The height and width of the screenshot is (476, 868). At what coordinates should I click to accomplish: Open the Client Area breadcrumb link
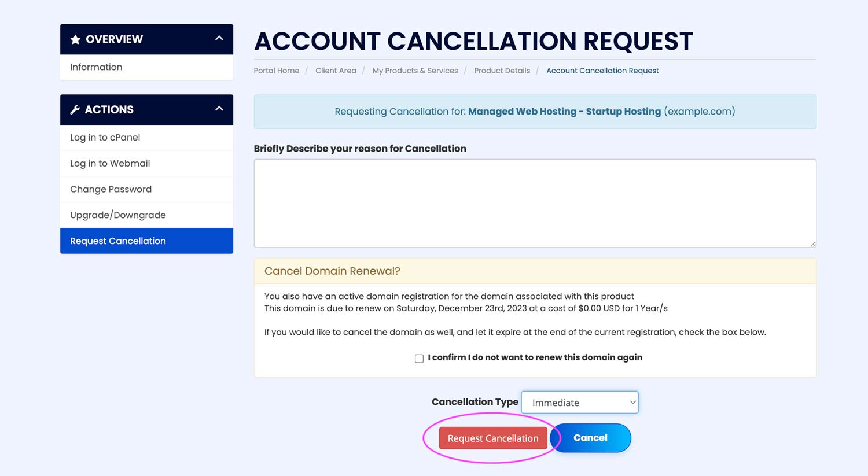tap(336, 71)
